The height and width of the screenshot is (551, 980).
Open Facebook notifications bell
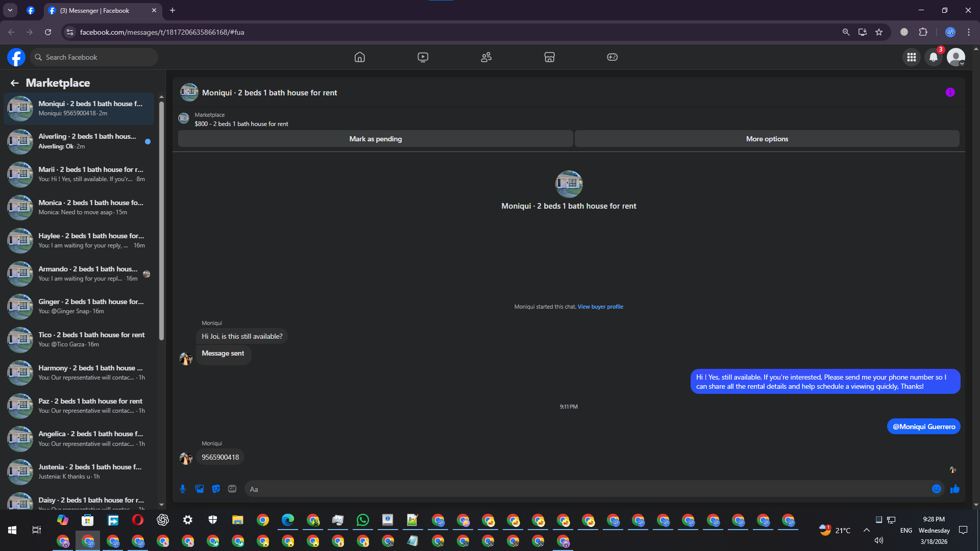pyautogui.click(x=934, y=57)
